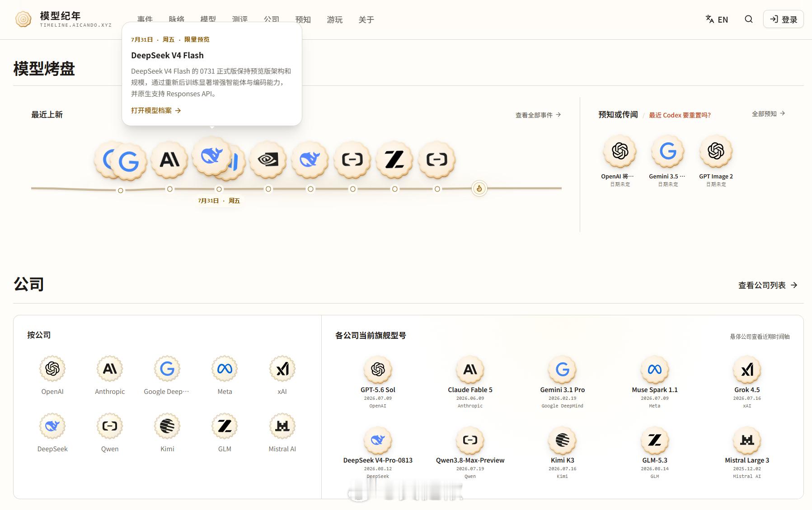Screen dimensions: 812x510
Task: Open the search magnifier icon
Action: pos(749,19)
